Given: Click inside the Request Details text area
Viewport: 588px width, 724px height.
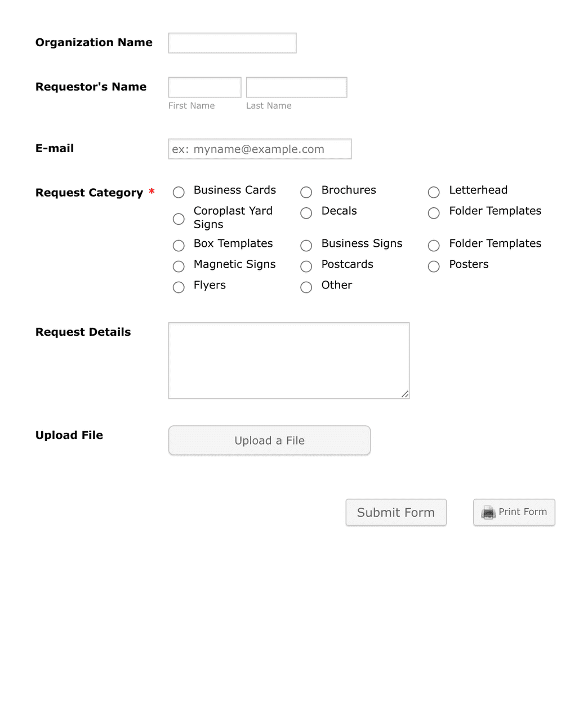Looking at the screenshot, I should click(x=288, y=360).
